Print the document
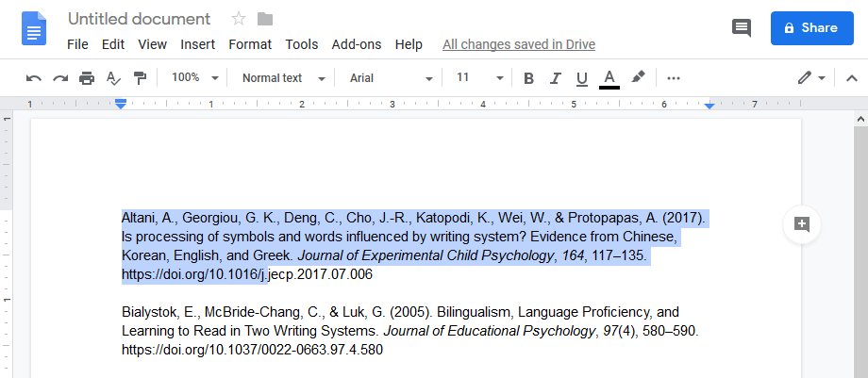This screenshot has width=868, height=378. [x=87, y=78]
